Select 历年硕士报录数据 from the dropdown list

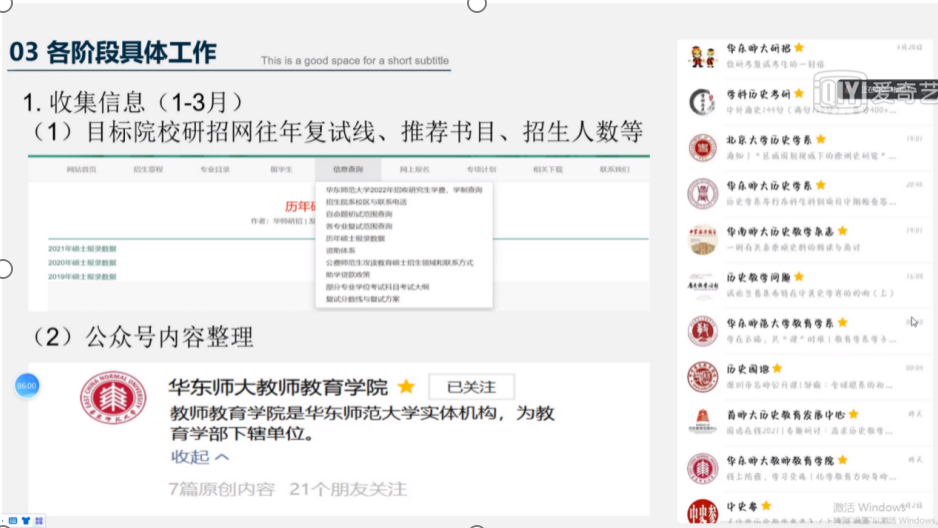point(355,238)
